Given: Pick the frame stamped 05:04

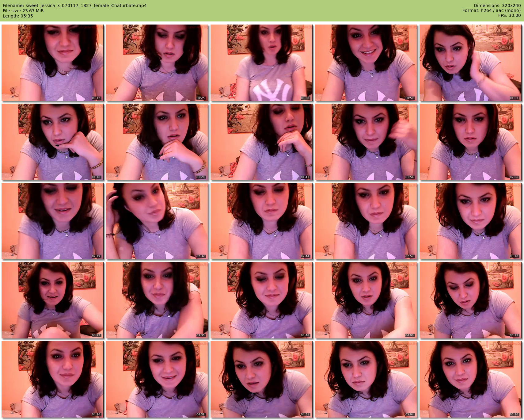Looking at the screenshot, I should [x=366, y=379].
